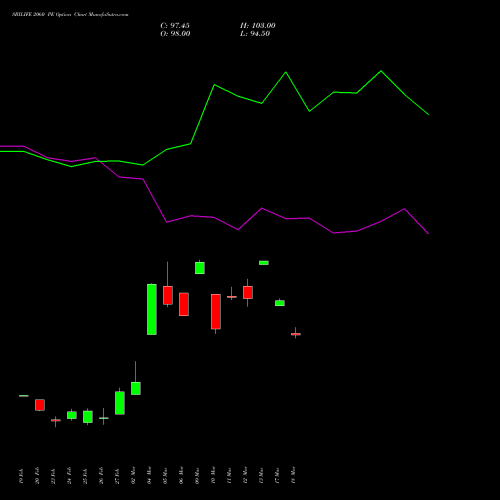
Task: Click the 19 Feb date label
Action: pos(21,476)
